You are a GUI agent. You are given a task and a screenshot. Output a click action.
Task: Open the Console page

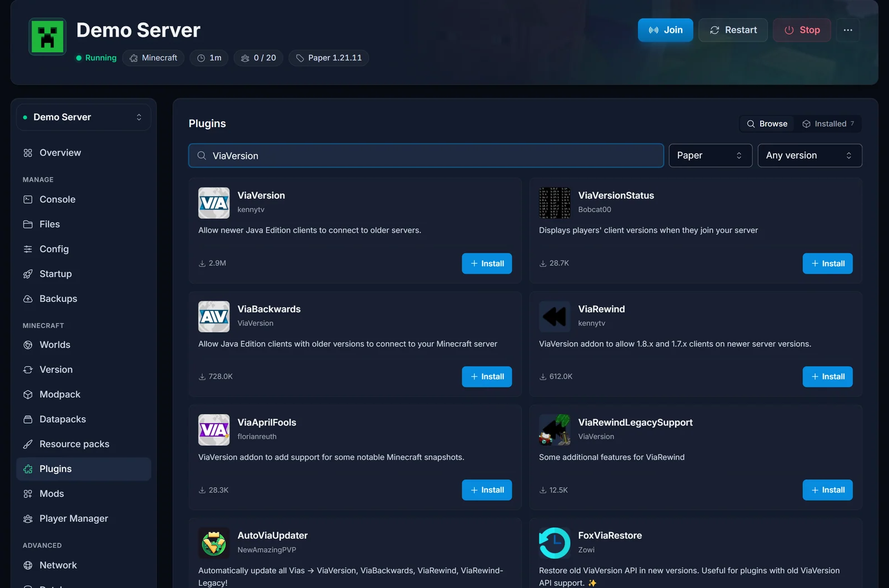[x=84, y=199]
